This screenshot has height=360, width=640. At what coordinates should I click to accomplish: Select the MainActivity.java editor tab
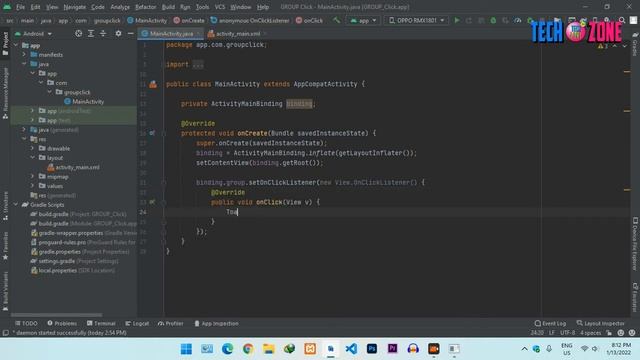point(171,33)
